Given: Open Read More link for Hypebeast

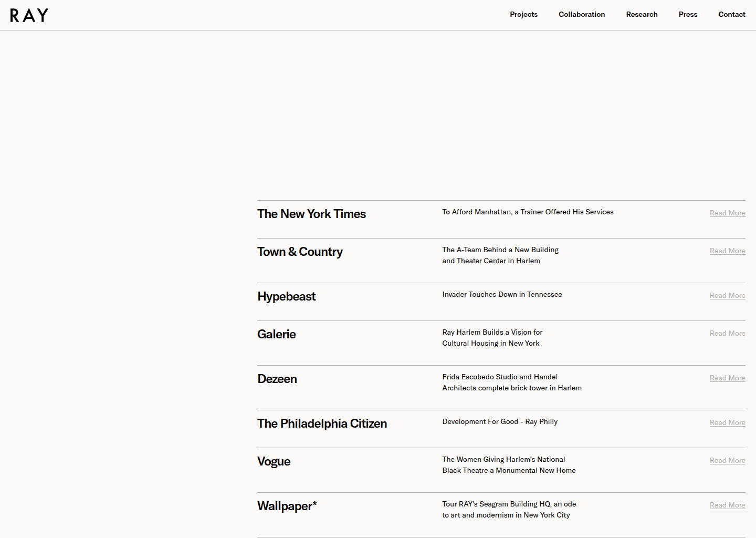Looking at the screenshot, I should [727, 296].
